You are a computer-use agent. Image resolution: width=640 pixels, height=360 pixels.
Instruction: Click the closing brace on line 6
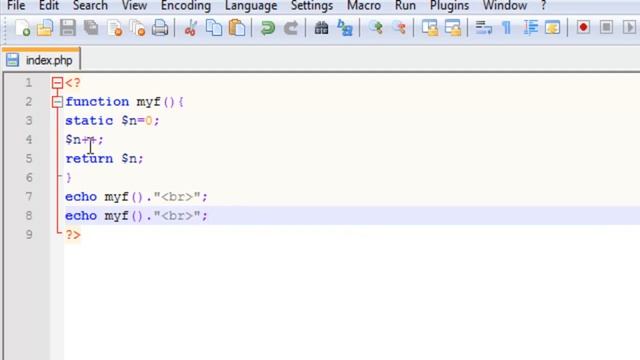(x=69, y=178)
